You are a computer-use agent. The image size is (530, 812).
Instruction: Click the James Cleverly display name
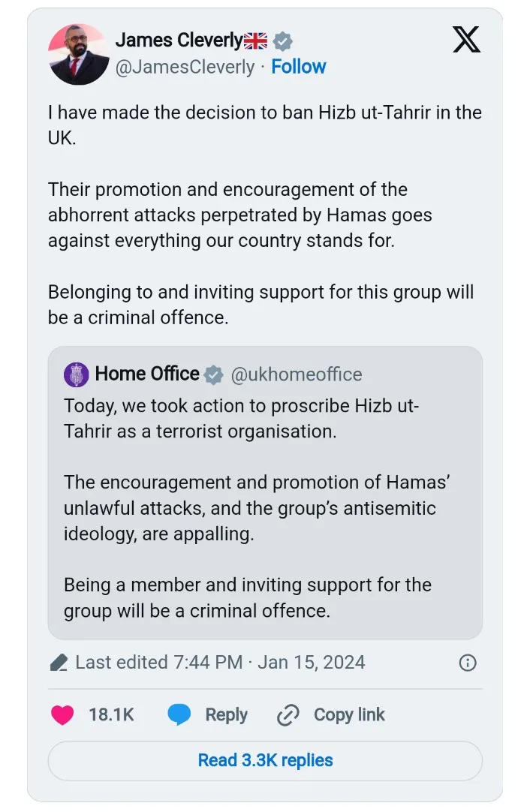coord(179,41)
